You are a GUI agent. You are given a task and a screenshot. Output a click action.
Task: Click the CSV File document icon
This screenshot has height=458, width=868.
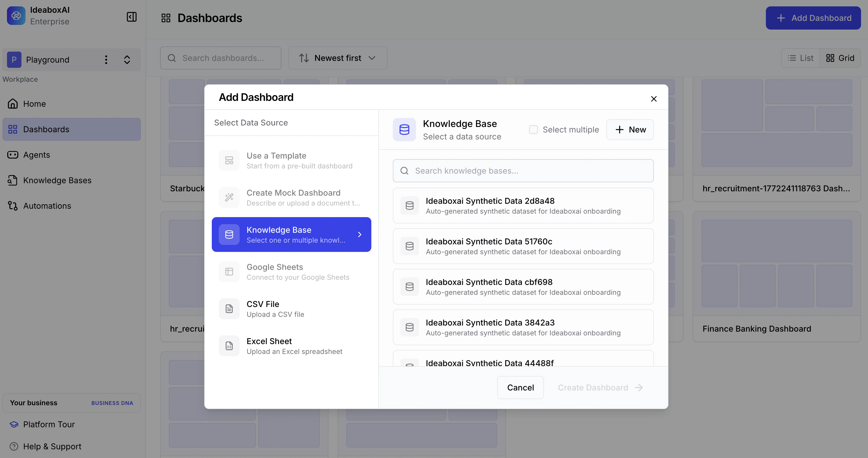[229, 309]
